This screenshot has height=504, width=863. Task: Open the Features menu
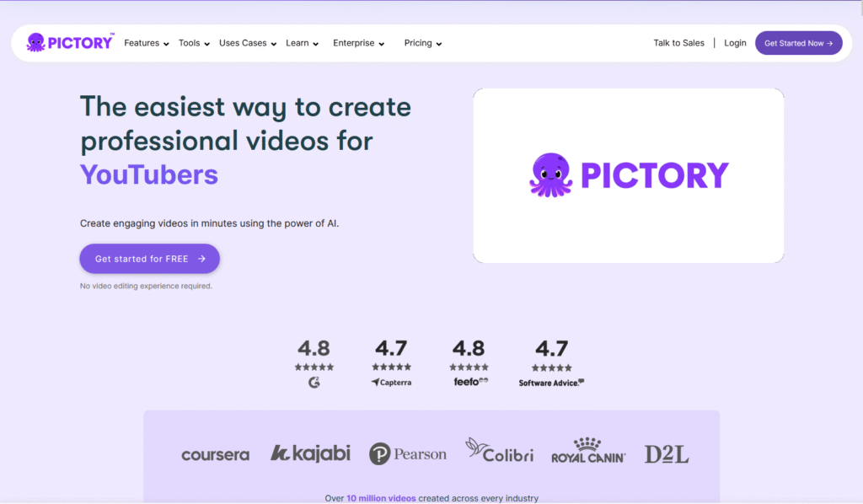pos(141,43)
